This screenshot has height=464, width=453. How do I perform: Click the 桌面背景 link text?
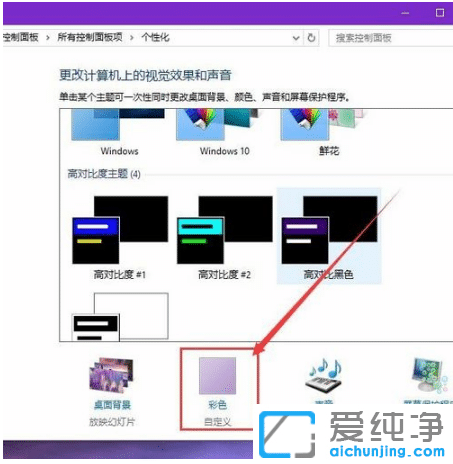pyautogui.click(x=112, y=405)
